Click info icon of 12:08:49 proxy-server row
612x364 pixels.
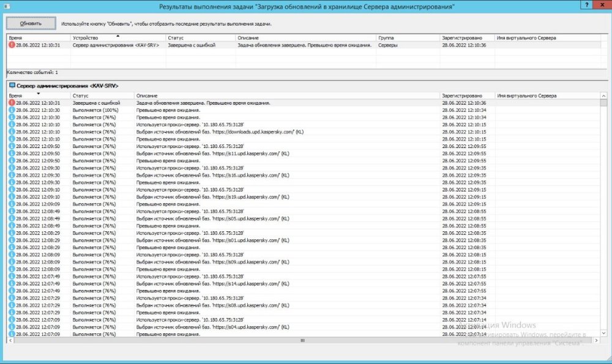tap(12, 211)
